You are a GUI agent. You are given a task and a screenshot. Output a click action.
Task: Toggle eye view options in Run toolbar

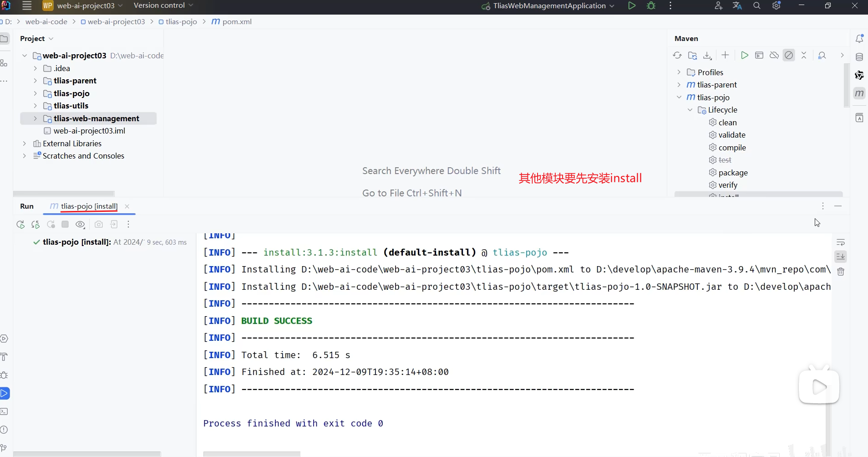81,224
